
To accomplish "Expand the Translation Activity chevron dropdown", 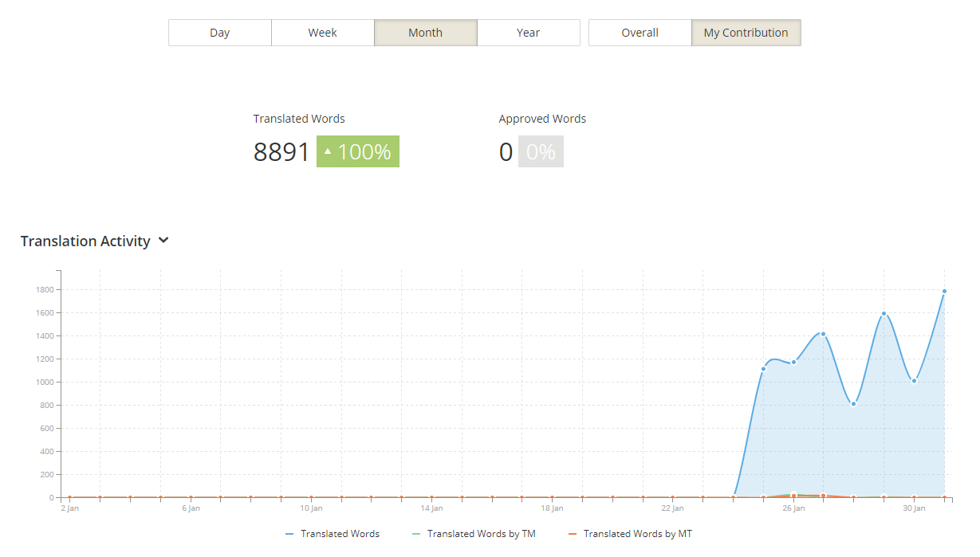I will coord(163,241).
